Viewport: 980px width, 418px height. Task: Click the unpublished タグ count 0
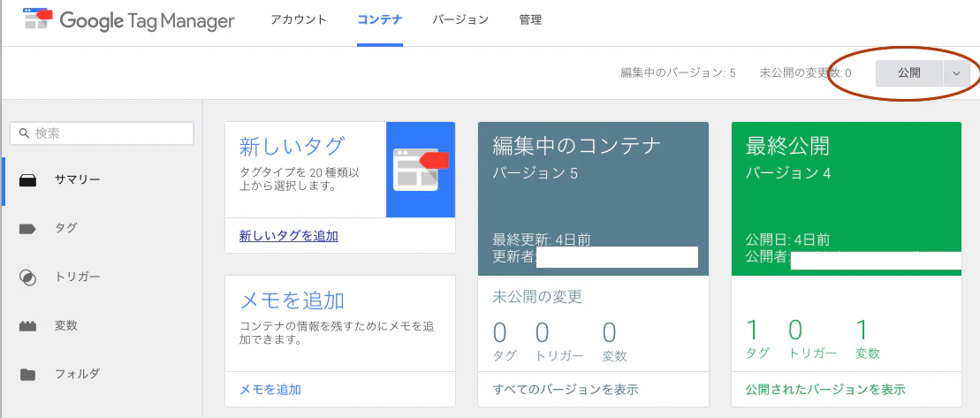[x=499, y=332]
